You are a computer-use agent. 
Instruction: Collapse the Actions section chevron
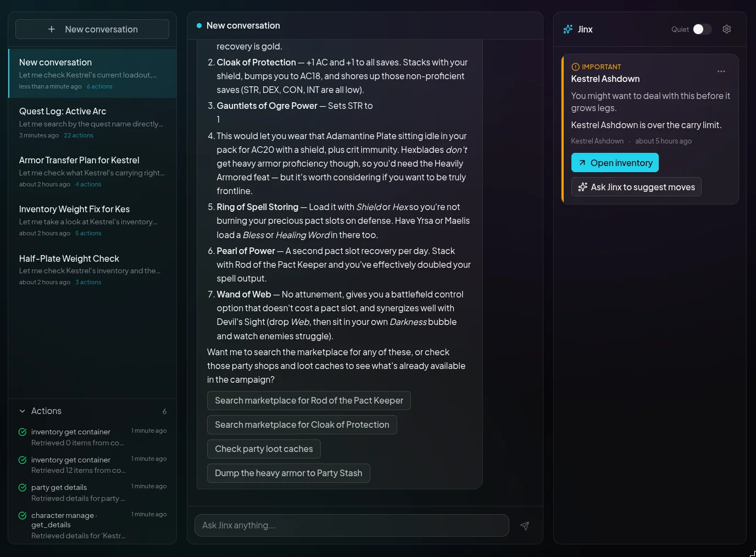click(23, 411)
